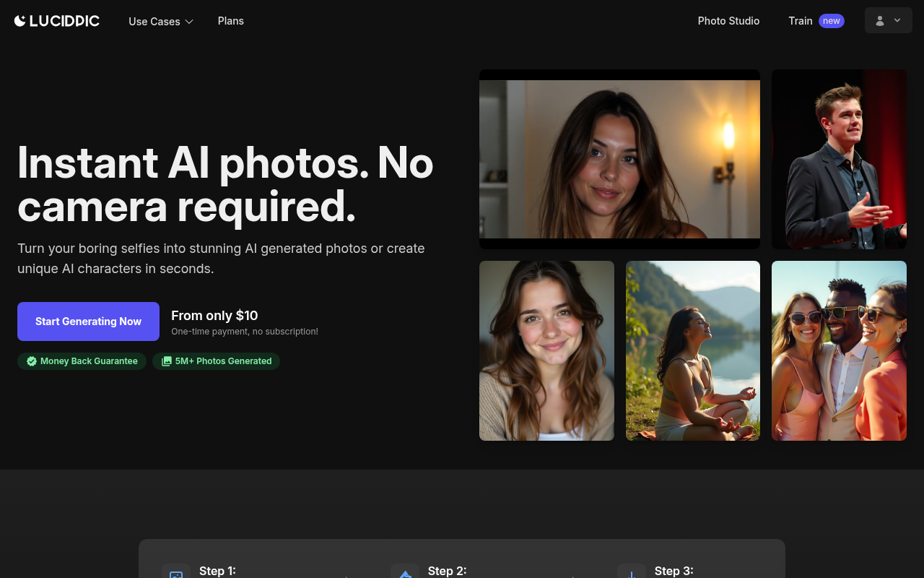Click the Start Generating Now button
Viewport: 924px width, 578px height.
(x=88, y=321)
